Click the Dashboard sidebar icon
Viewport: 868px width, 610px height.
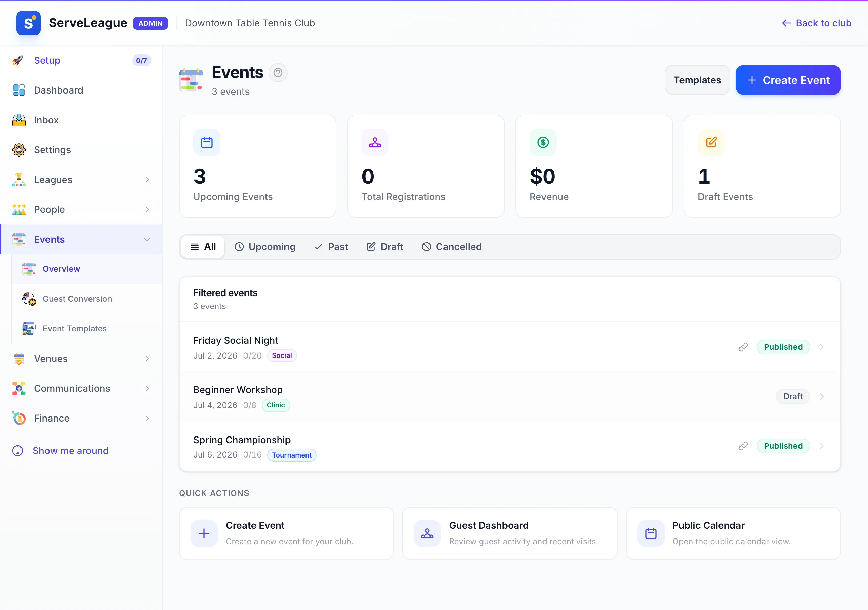coord(19,90)
